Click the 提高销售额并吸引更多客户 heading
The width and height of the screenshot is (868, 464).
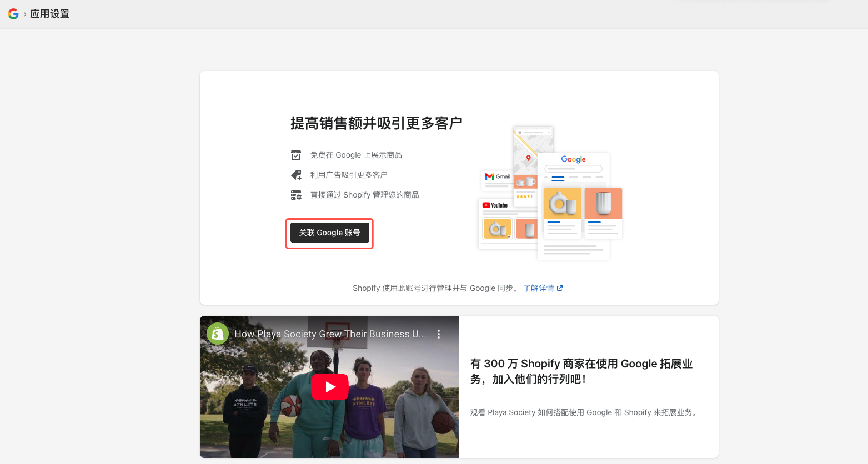(x=377, y=123)
